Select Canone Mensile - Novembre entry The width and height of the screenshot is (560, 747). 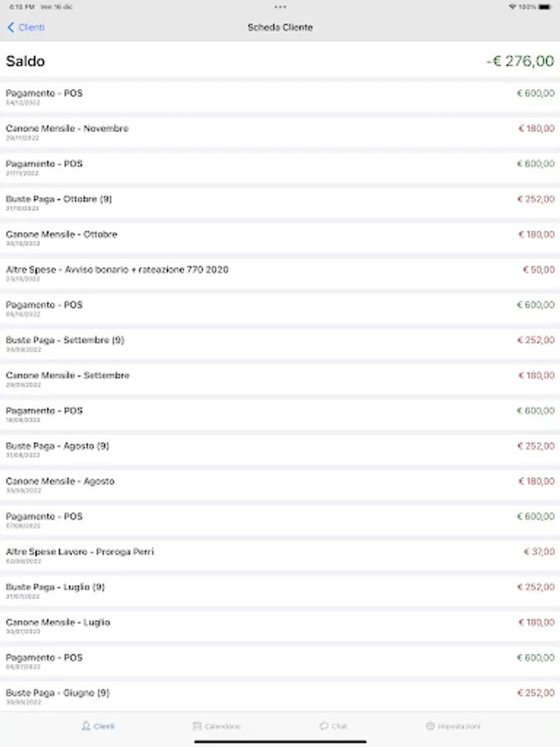pos(67,129)
